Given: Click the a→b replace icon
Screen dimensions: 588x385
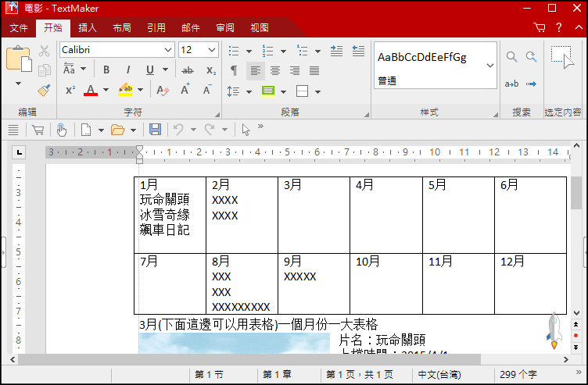Looking at the screenshot, I should coord(512,84).
